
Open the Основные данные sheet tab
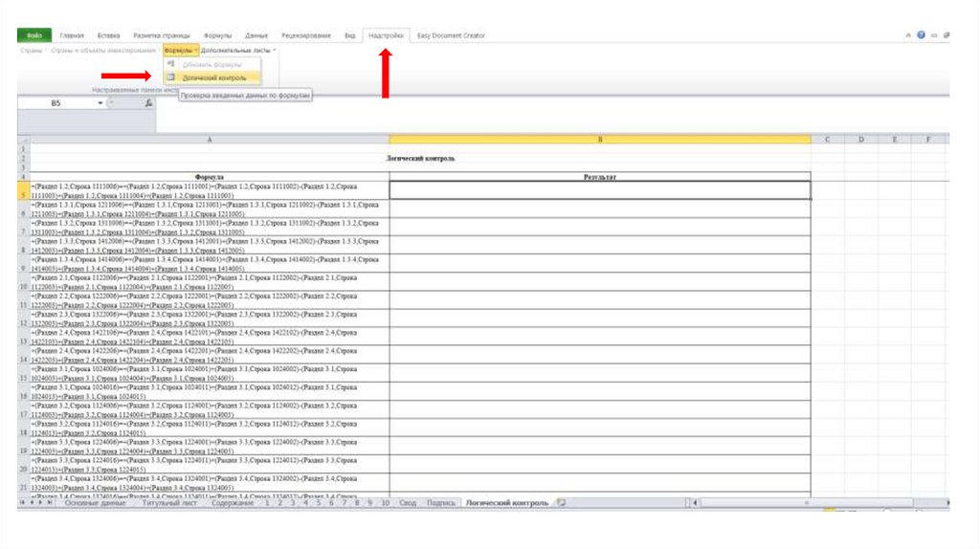[x=96, y=503]
